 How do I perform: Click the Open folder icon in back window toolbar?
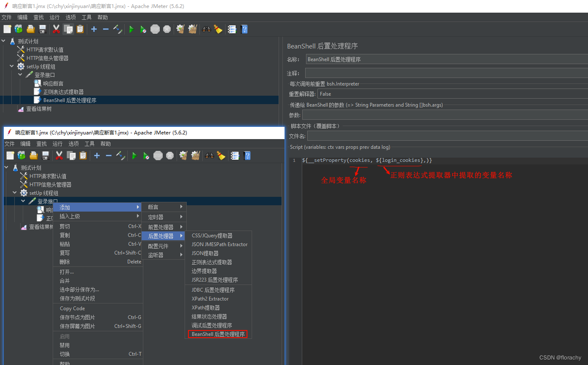click(x=31, y=29)
